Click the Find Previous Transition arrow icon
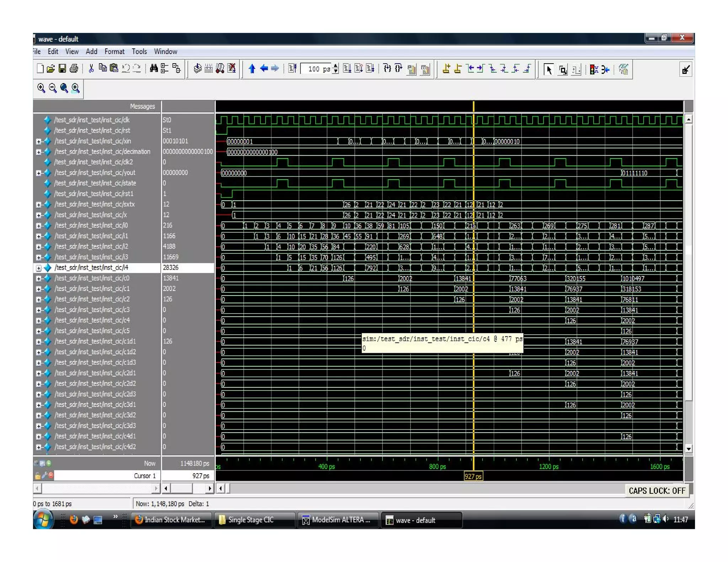 471,69
